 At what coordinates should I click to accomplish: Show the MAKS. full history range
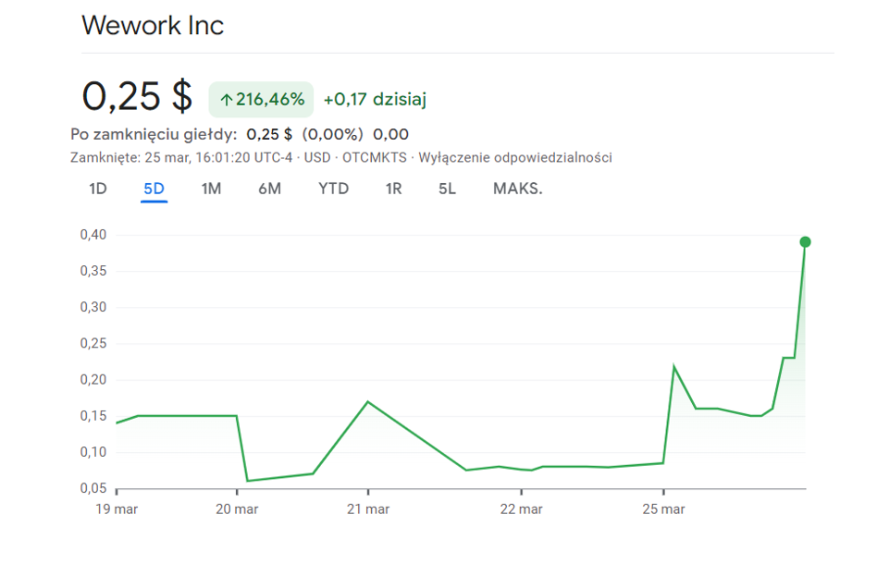point(517,189)
